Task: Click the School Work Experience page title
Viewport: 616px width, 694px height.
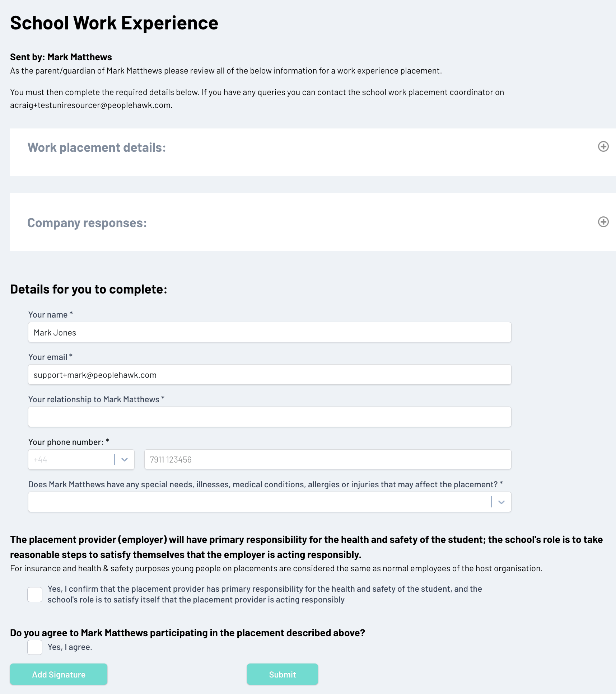Action: [114, 23]
